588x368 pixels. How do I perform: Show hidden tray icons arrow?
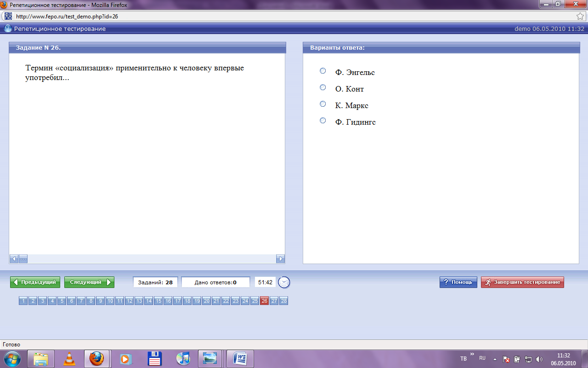coord(495,359)
